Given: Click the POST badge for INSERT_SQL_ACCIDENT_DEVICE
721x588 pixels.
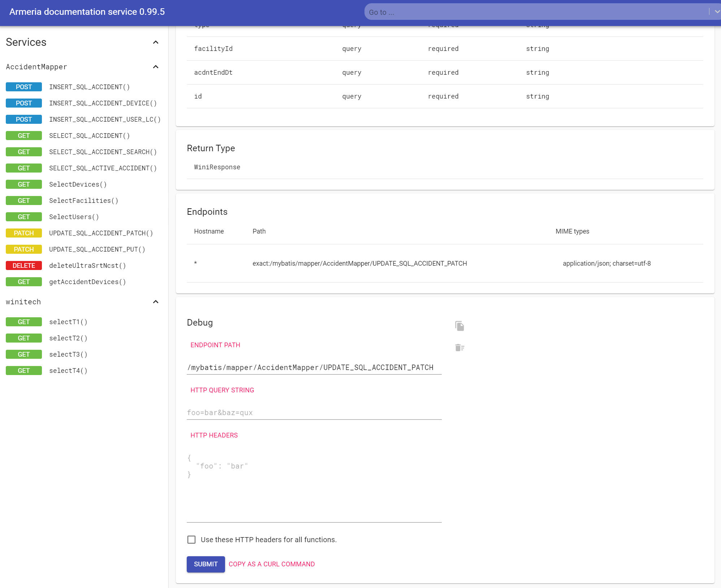Looking at the screenshot, I should tap(24, 103).
